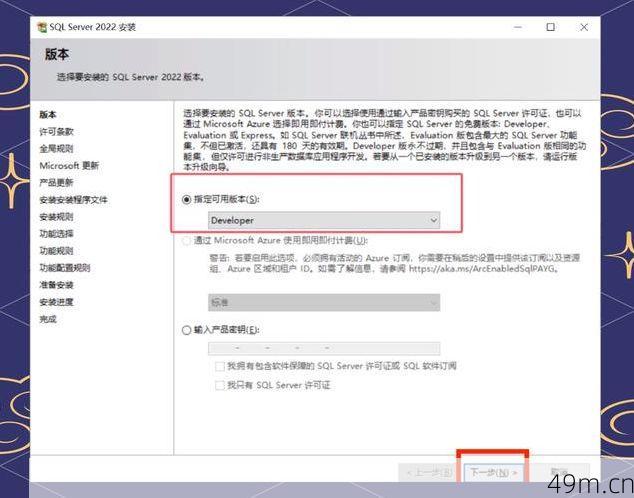The height and width of the screenshot is (498, 634).
Task: Select the 版本 step in sidebar
Action: coord(48,115)
